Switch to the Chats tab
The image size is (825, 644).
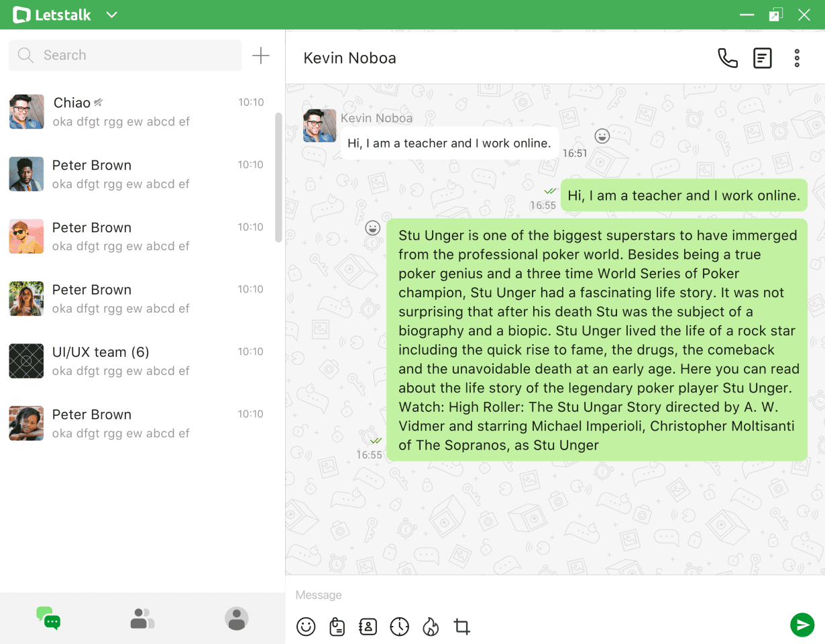(48, 618)
